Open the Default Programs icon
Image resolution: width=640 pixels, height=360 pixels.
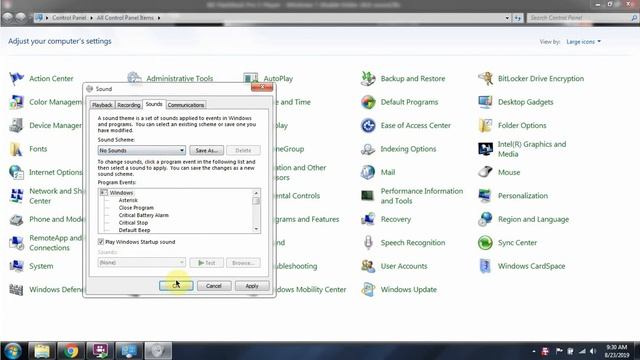point(368,102)
